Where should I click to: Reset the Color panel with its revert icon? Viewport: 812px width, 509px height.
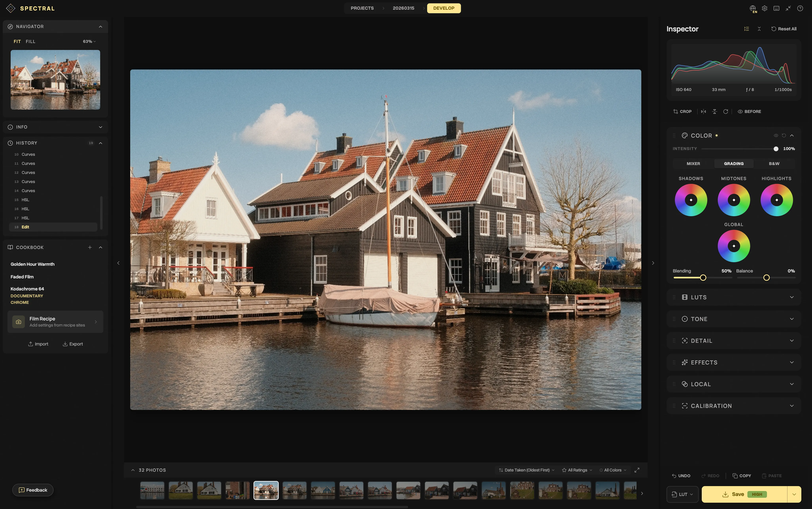(784, 135)
